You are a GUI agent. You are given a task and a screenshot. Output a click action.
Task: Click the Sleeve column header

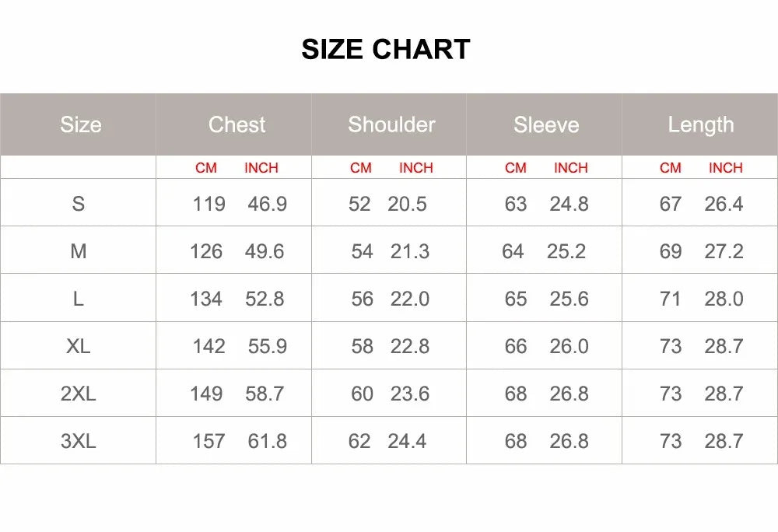[x=546, y=125]
